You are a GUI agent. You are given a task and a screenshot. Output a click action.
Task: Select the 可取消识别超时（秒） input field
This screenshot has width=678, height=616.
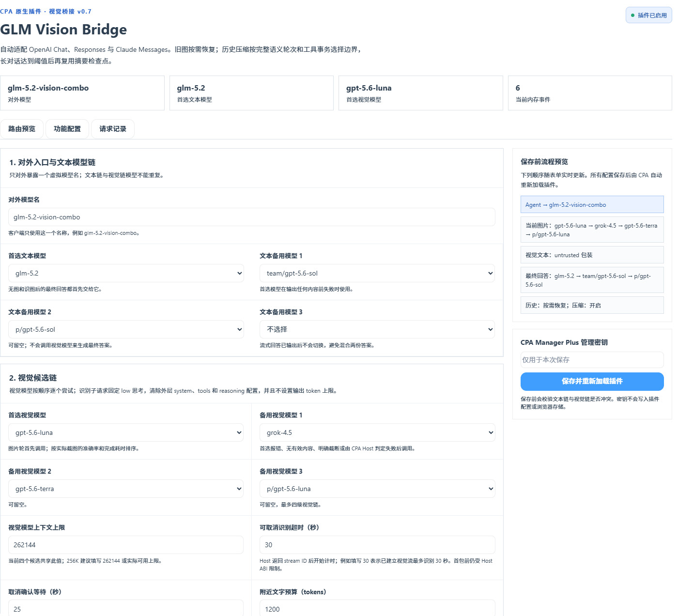click(377, 545)
